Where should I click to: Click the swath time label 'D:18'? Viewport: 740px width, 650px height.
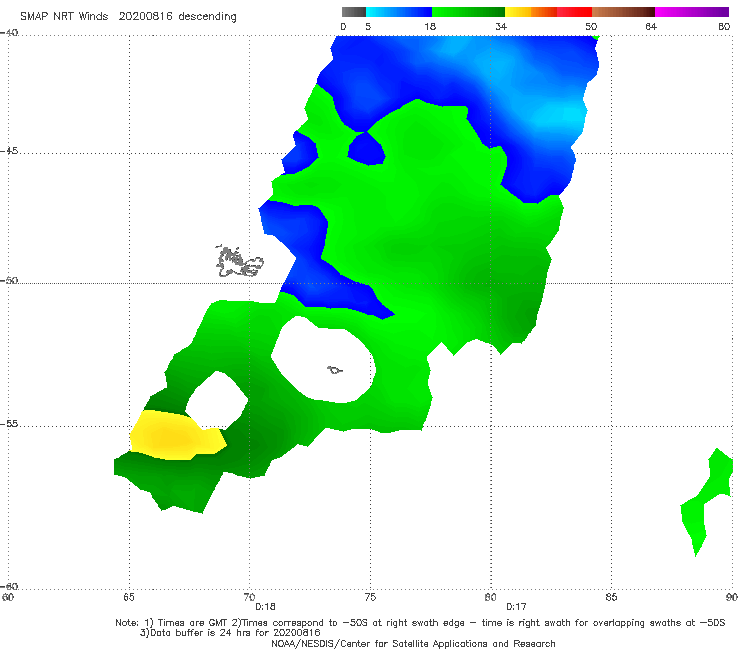(265, 607)
